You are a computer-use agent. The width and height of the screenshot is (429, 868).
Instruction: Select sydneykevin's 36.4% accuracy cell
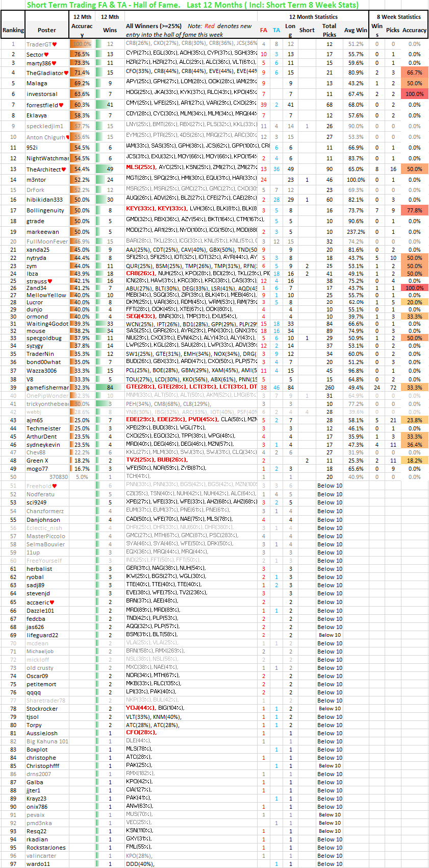[414, 445]
